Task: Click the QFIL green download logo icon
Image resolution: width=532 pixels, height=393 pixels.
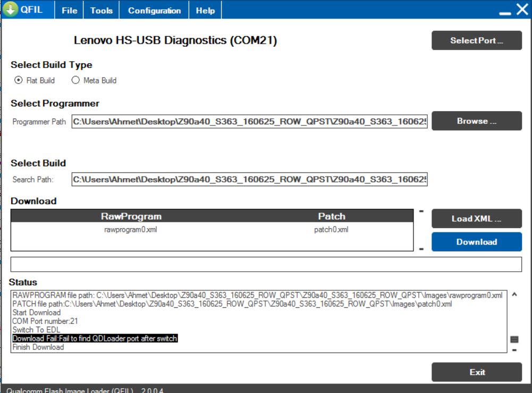Action: pyautogui.click(x=10, y=9)
